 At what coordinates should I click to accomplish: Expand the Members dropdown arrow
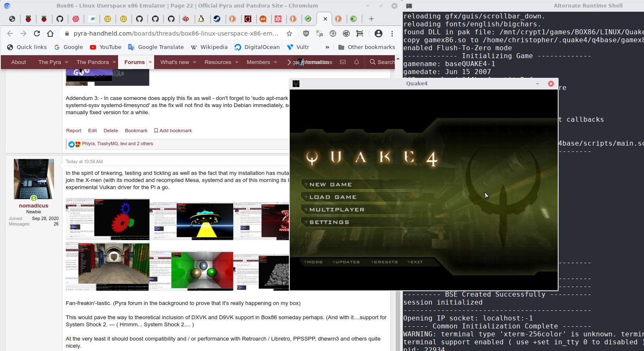pyautogui.click(x=276, y=62)
